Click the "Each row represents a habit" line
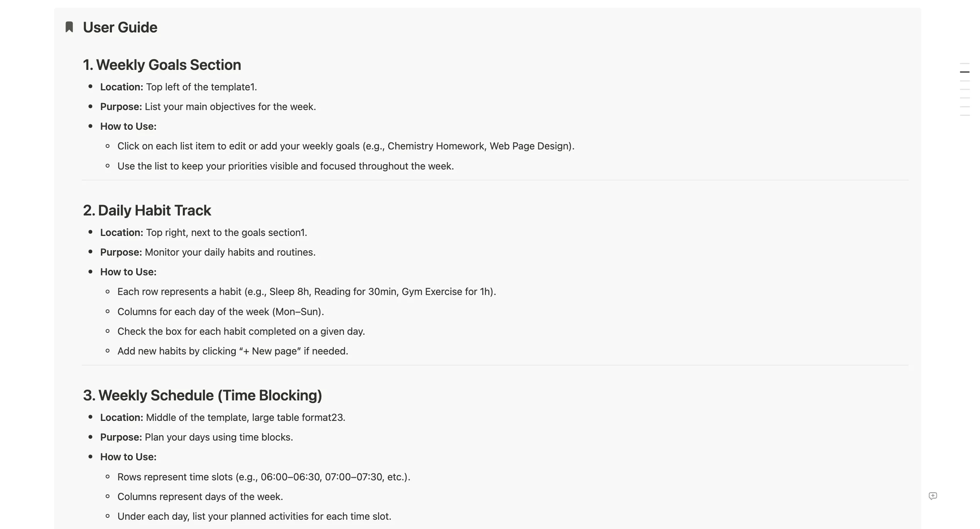Image resolution: width=980 pixels, height=529 pixels. click(306, 292)
